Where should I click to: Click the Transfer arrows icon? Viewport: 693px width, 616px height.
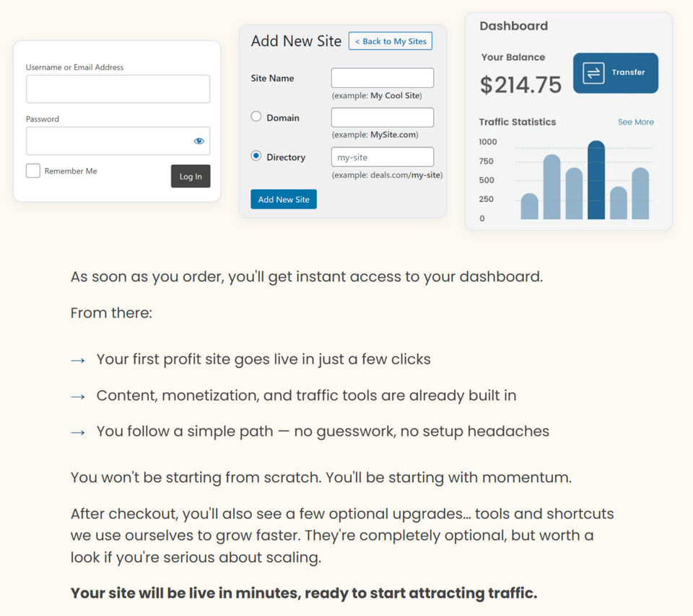[x=593, y=74]
